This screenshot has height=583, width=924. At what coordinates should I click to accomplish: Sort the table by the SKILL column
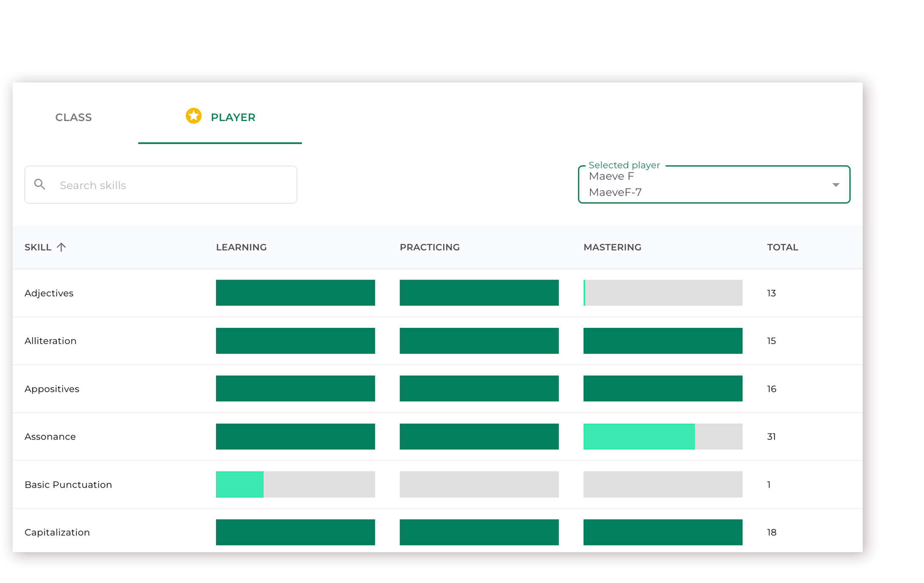click(x=38, y=247)
